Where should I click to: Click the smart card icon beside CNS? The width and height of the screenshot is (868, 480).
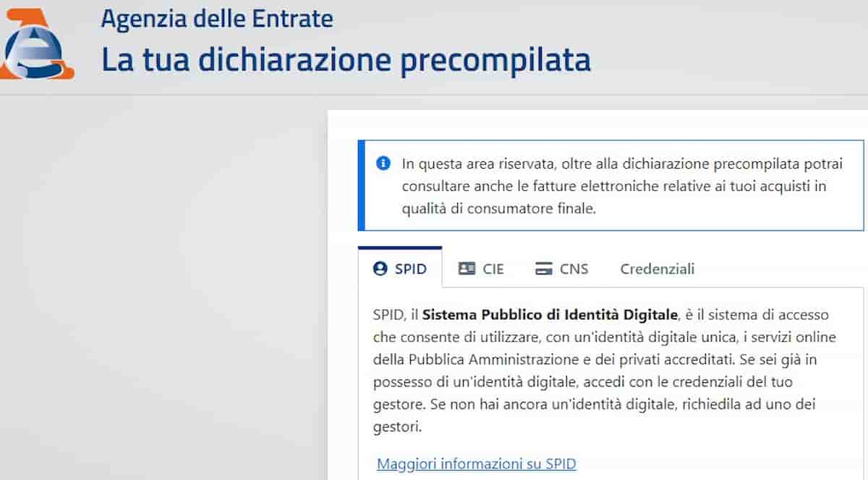coord(544,268)
